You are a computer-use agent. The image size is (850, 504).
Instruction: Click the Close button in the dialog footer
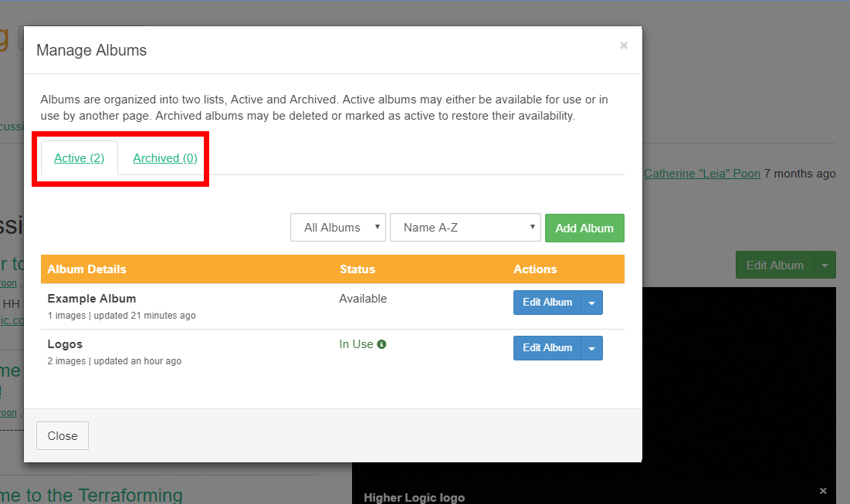click(x=63, y=435)
